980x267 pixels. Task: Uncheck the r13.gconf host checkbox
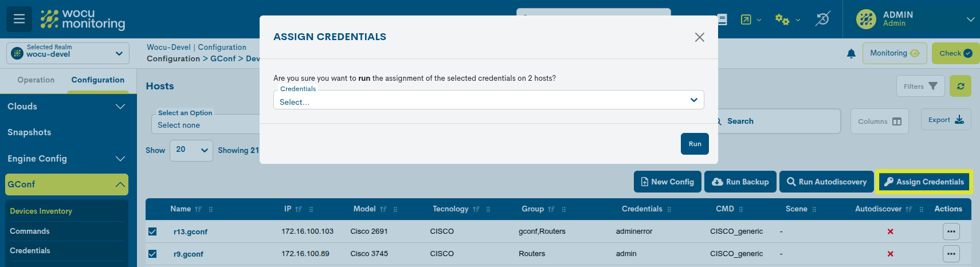[x=152, y=231]
